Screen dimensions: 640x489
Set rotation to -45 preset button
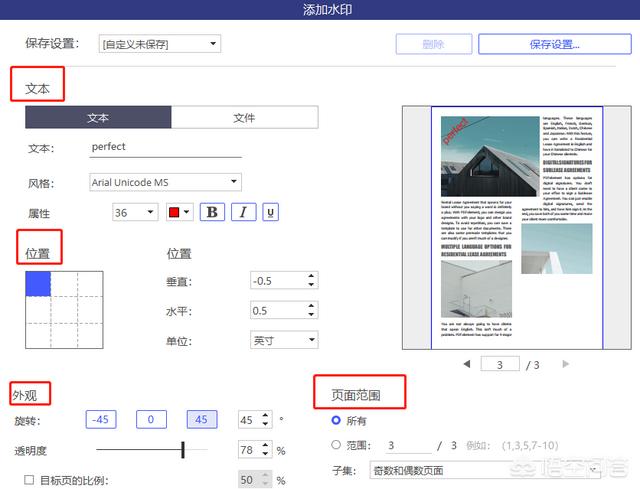click(x=101, y=420)
